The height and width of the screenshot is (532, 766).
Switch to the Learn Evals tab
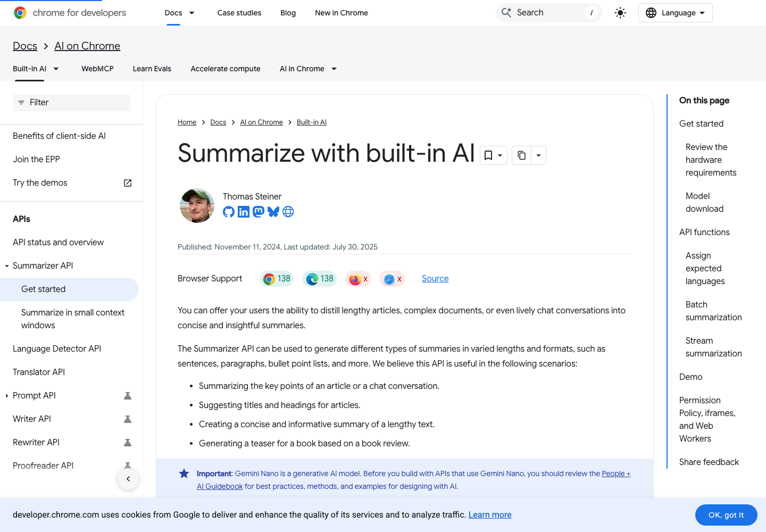pyautogui.click(x=152, y=69)
